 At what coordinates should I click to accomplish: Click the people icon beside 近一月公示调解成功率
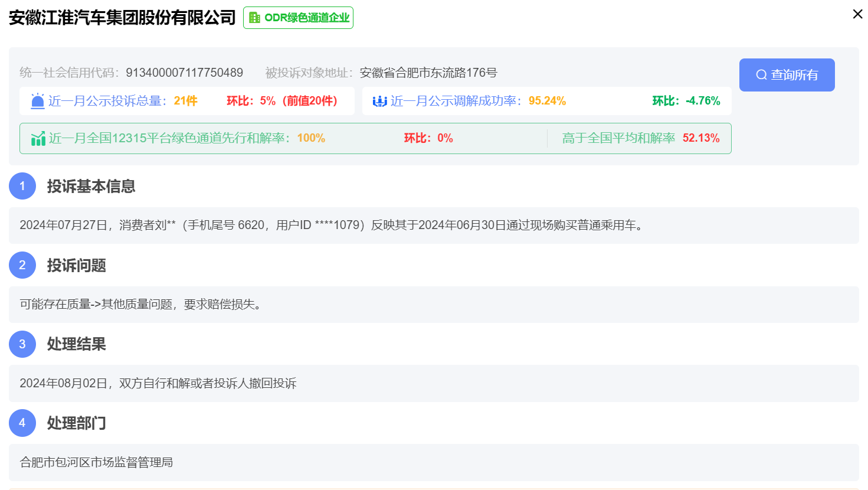click(x=378, y=100)
